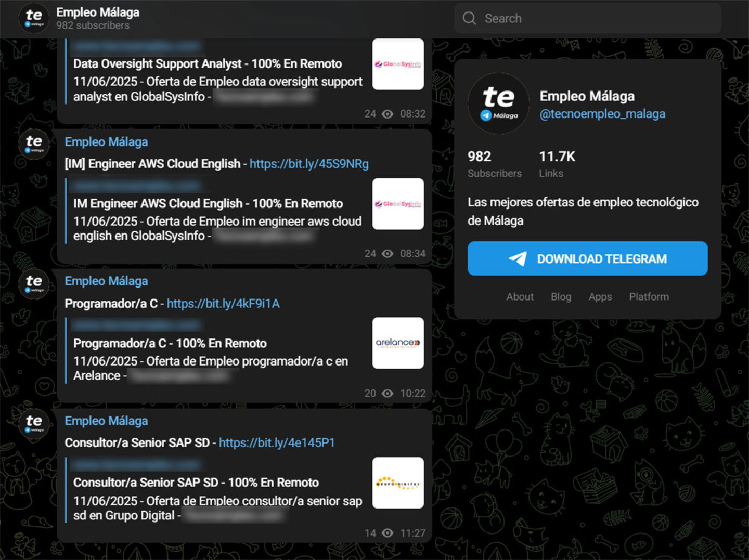Click the 10:22 message timestamp

[412, 394]
